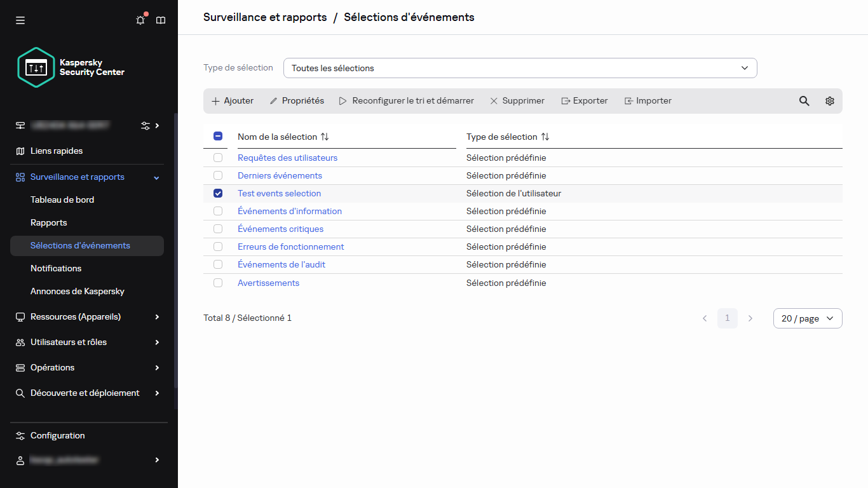This screenshot has width=868, height=488.
Task: Open the Type de sélection dropdown
Action: coord(520,67)
